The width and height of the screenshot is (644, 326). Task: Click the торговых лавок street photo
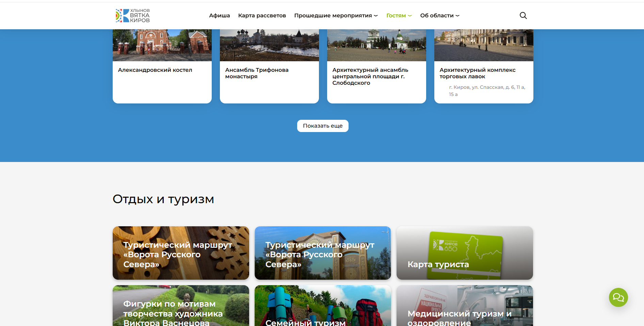(484, 45)
